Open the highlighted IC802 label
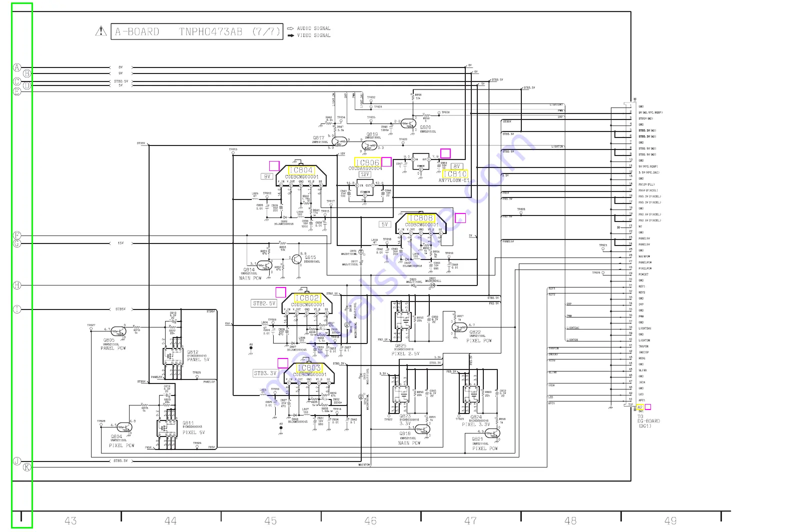The height and width of the screenshot is (532, 792). 307,297
